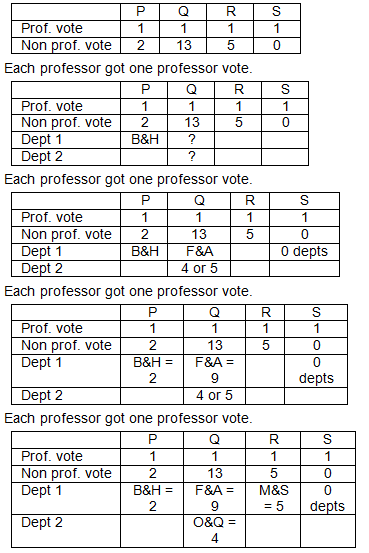Select the single-line '0 depts' cell

click(304, 251)
